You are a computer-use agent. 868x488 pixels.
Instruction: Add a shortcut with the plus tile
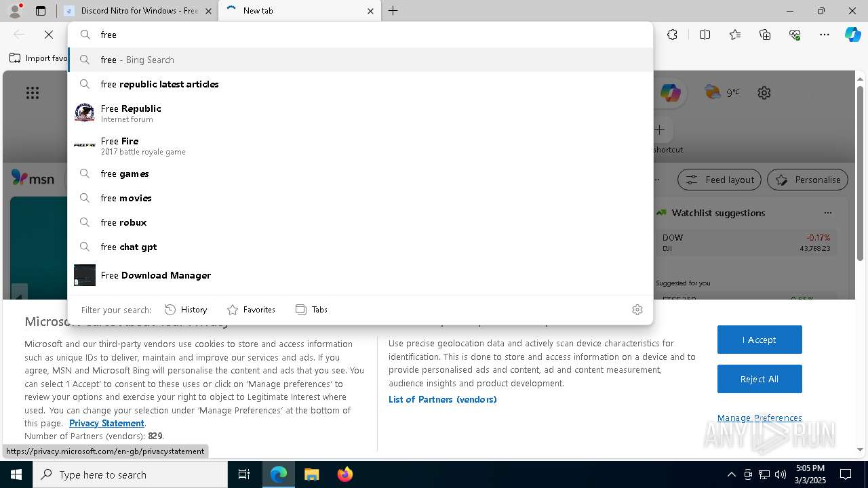660,130
